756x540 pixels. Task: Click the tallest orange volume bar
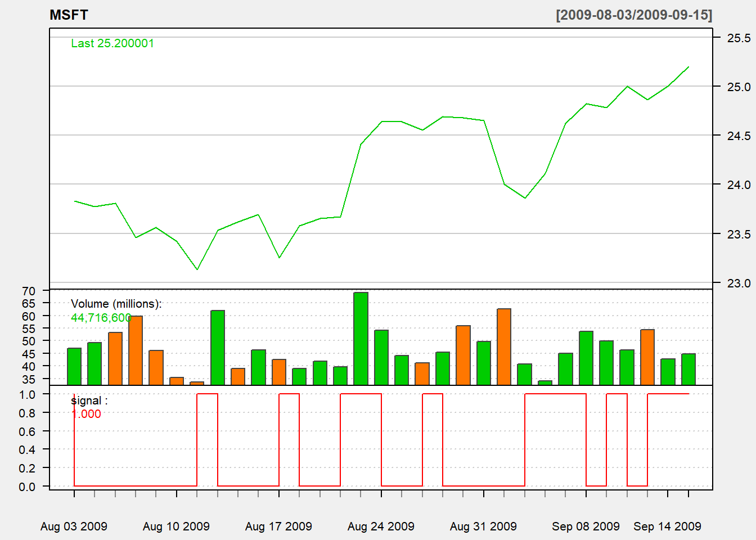(504, 346)
